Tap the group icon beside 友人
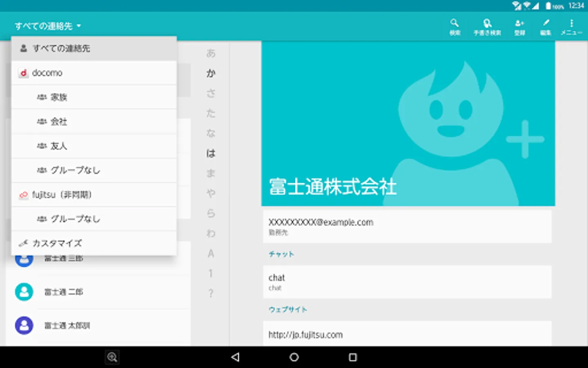This screenshot has height=368, width=588. tap(42, 146)
